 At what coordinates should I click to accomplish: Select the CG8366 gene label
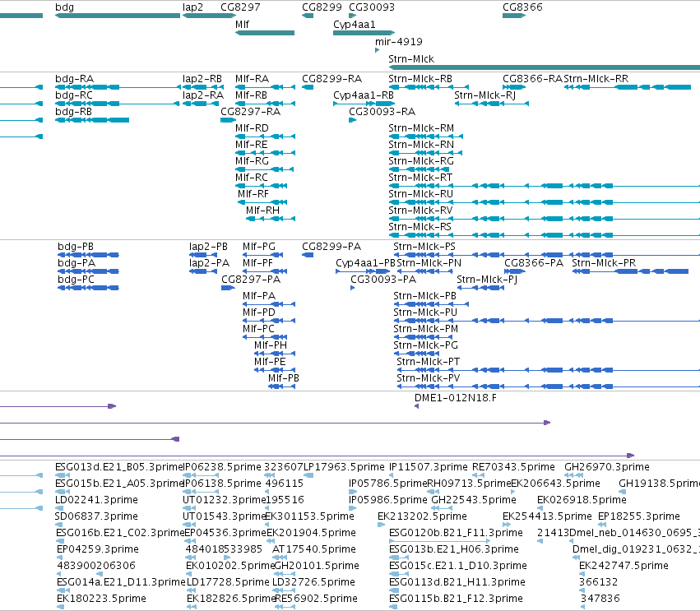point(523,7)
